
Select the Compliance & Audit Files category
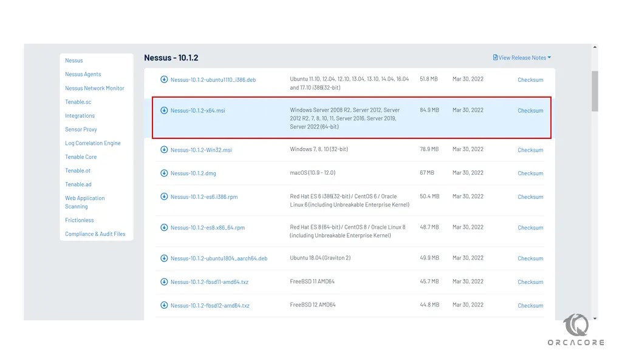pyautogui.click(x=95, y=234)
